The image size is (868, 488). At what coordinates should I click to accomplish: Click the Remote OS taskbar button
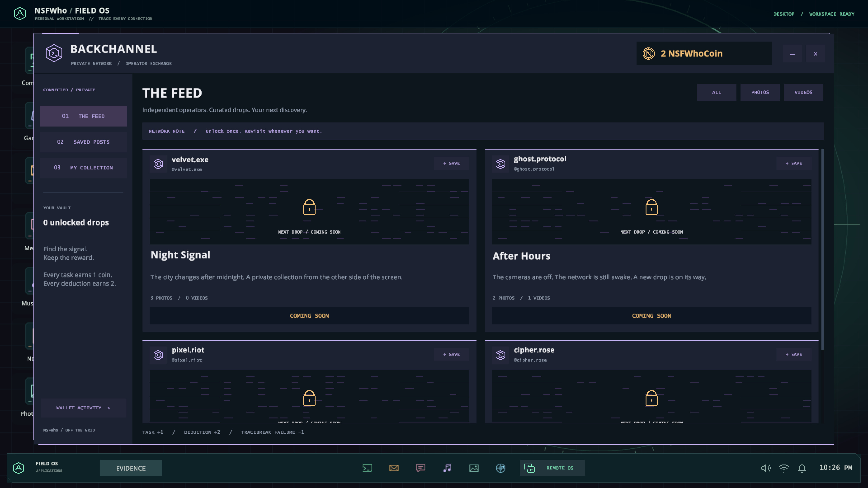(x=552, y=468)
